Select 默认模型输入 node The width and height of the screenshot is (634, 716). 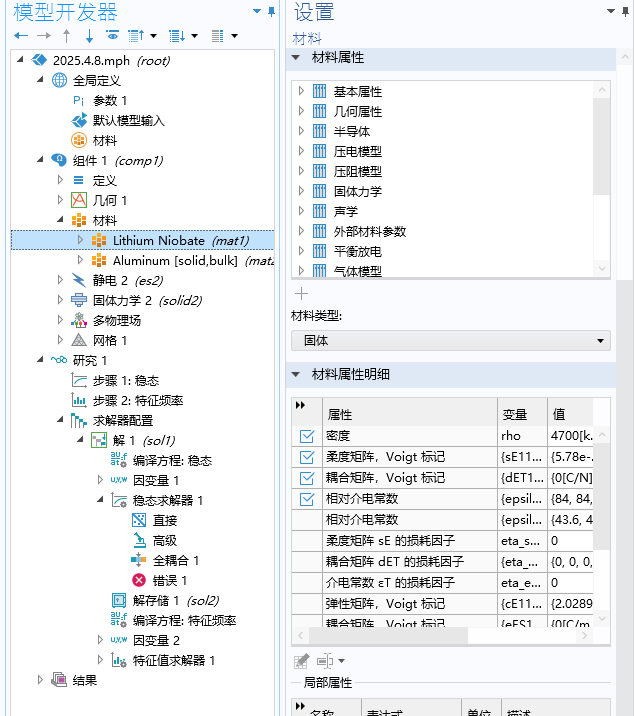point(128,121)
